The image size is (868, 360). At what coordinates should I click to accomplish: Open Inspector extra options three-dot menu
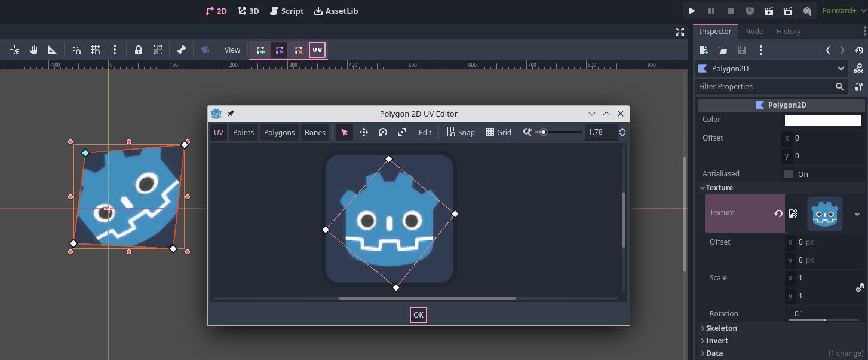tap(760, 50)
